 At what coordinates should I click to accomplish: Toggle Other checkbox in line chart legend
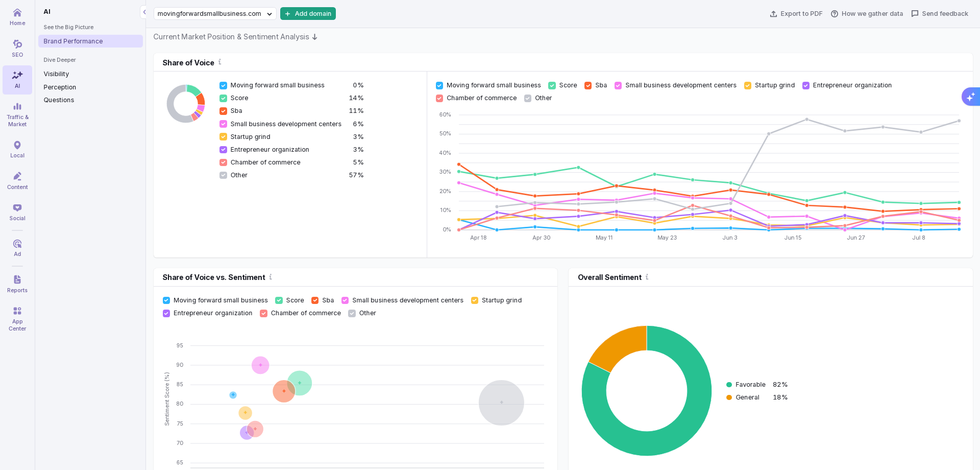coord(528,98)
